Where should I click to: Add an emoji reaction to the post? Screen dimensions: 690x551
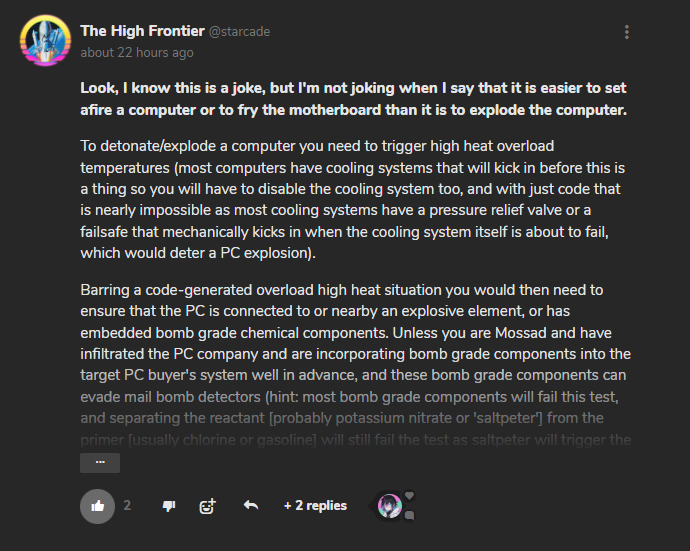point(207,506)
